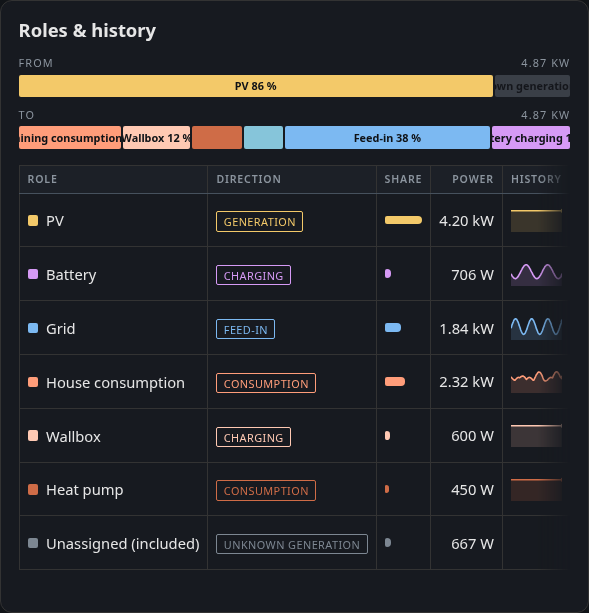
Task: Click the TO label above the bar
Action: (27, 115)
